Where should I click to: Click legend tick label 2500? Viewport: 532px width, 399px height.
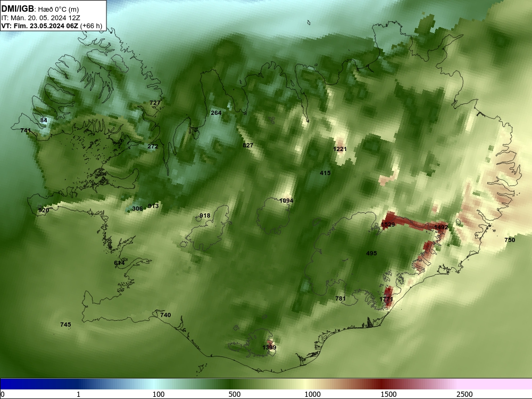(x=464, y=394)
